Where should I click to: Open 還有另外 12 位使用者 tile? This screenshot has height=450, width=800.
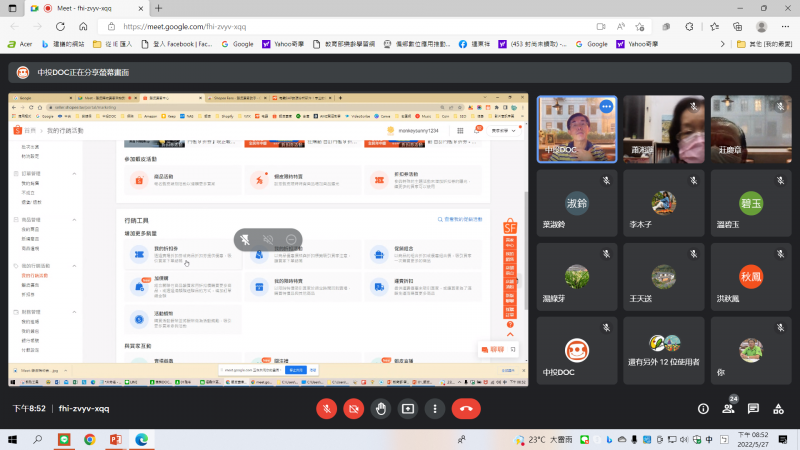click(664, 351)
